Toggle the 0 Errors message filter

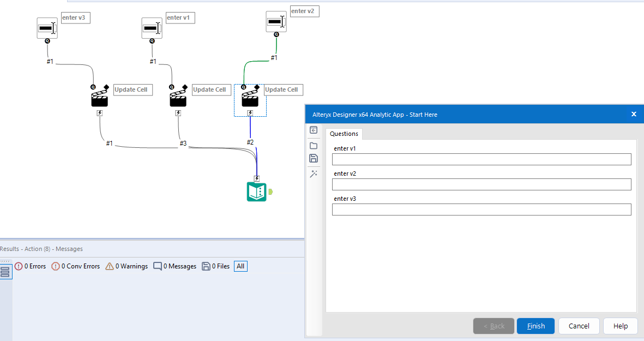30,266
